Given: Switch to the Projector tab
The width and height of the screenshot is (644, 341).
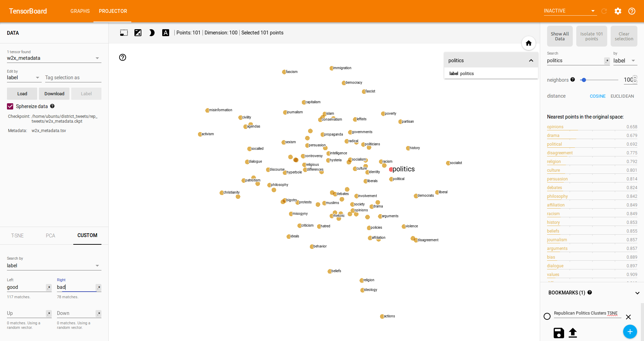Looking at the screenshot, I should (113, 11).
